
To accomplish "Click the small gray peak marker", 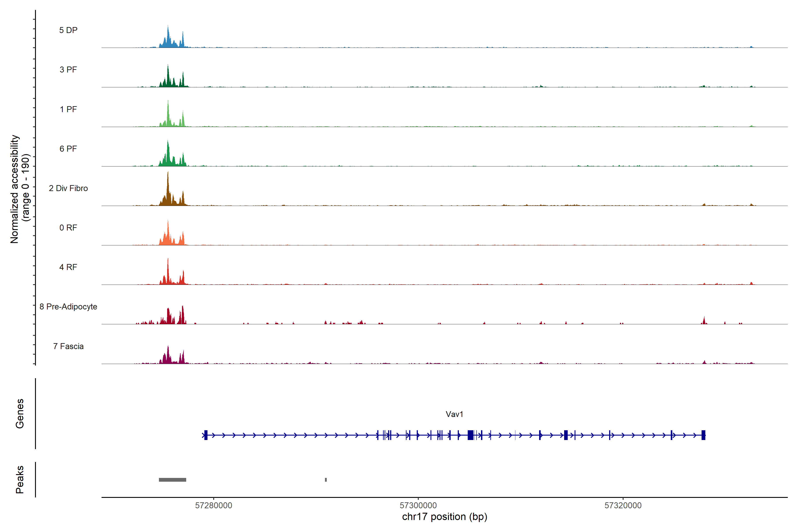I will coord(326,480).
